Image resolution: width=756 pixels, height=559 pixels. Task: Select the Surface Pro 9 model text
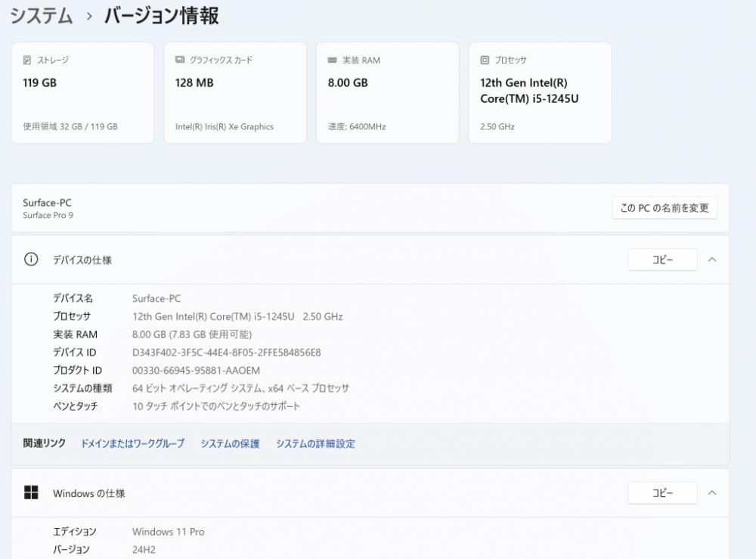48,215
